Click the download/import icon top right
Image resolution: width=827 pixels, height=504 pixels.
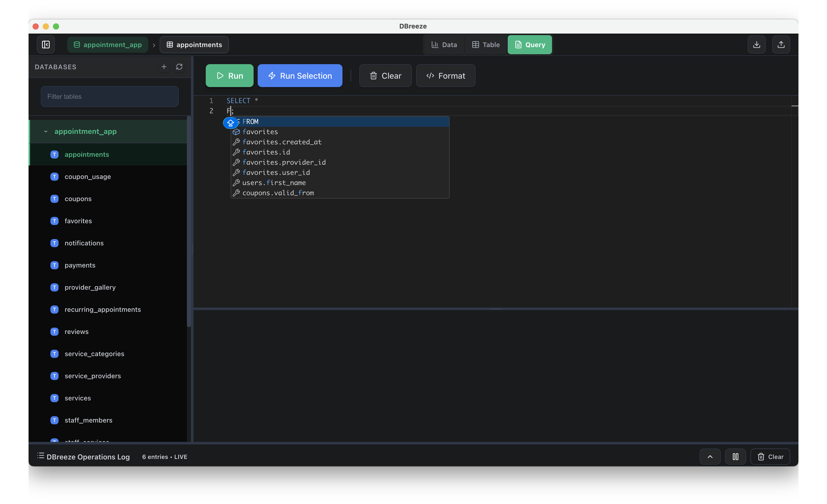tap(756, 45)
